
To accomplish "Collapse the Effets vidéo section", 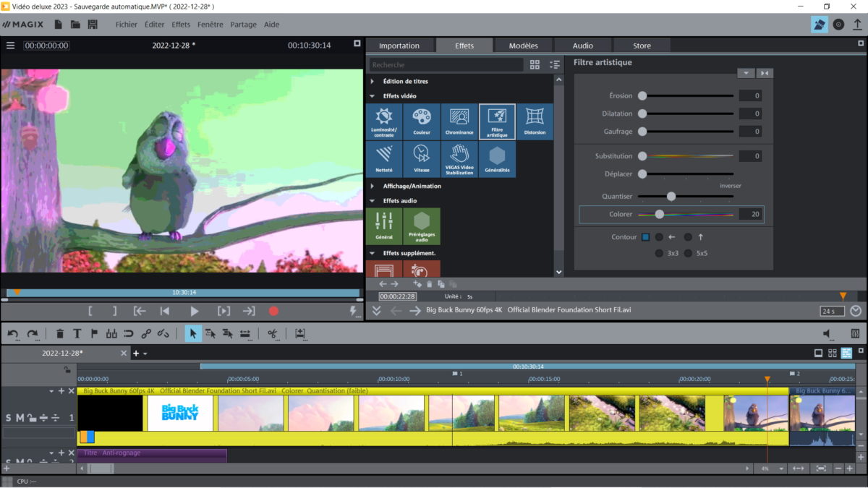I will coord(373,95).
